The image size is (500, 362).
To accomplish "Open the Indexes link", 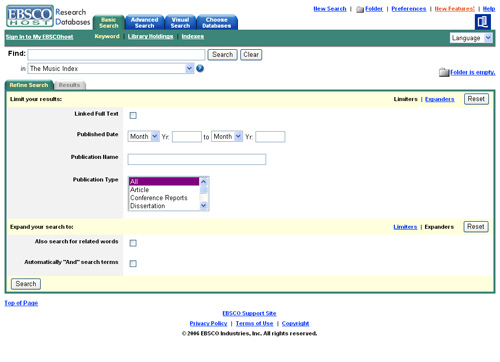I will (193, 36).
